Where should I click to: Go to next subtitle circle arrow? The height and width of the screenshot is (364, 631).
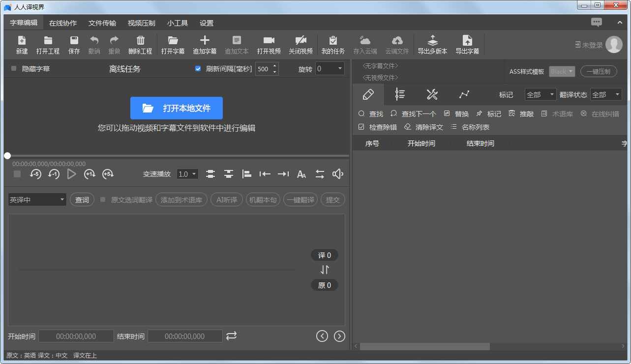(339, 336)
